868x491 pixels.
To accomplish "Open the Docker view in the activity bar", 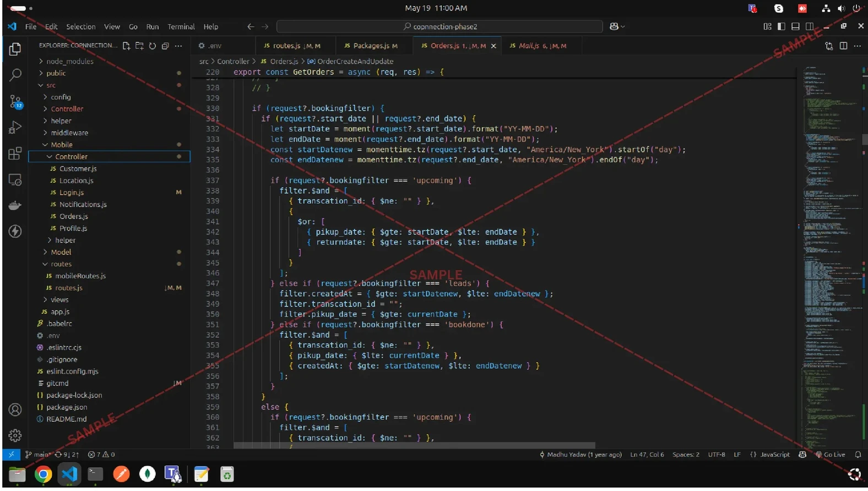I will [x=15, y=205].
